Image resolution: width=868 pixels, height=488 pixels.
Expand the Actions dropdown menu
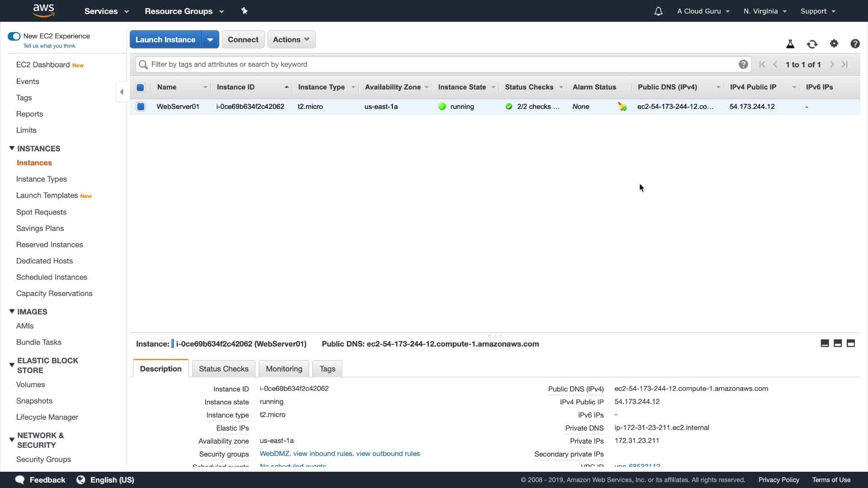pyautogui.click(x=291, y=40)
